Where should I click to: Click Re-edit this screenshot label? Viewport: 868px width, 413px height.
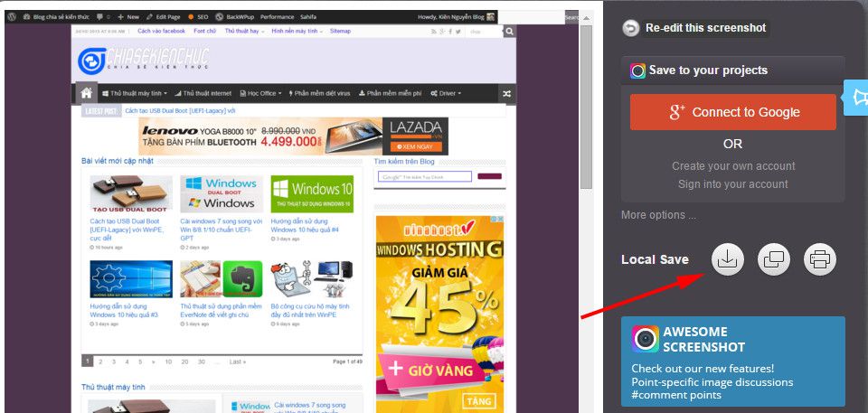point(706,28)
